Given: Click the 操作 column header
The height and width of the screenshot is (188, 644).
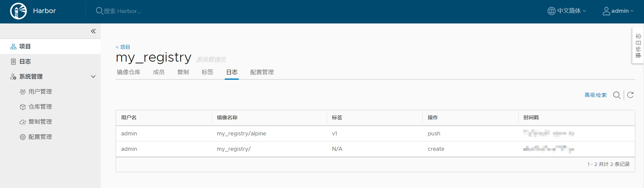Looking at the screenshot, I should click(433, 118).
